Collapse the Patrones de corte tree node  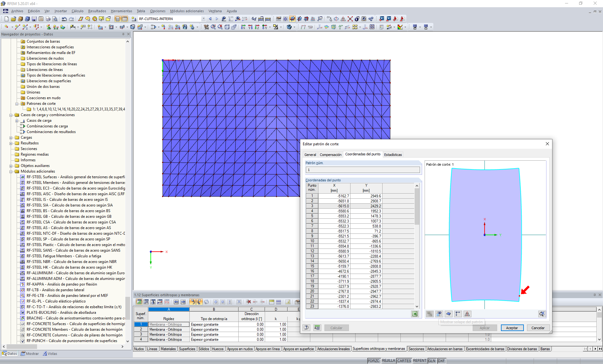(x=17, y=104)
